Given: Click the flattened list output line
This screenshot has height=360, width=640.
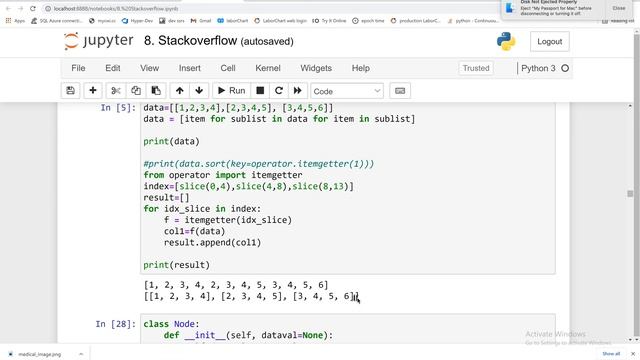Looking at the screenshot, I should (236, 285).
